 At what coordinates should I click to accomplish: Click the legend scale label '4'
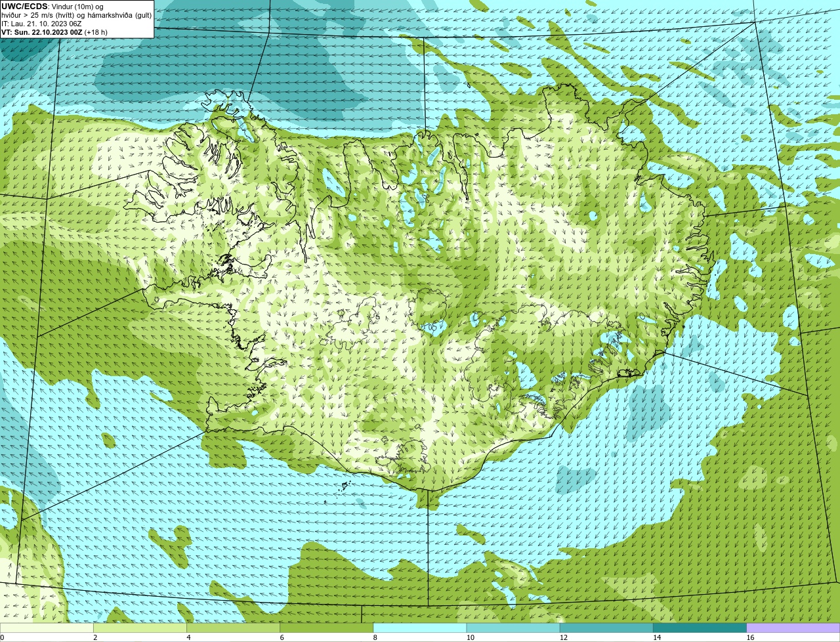(188, 637)
